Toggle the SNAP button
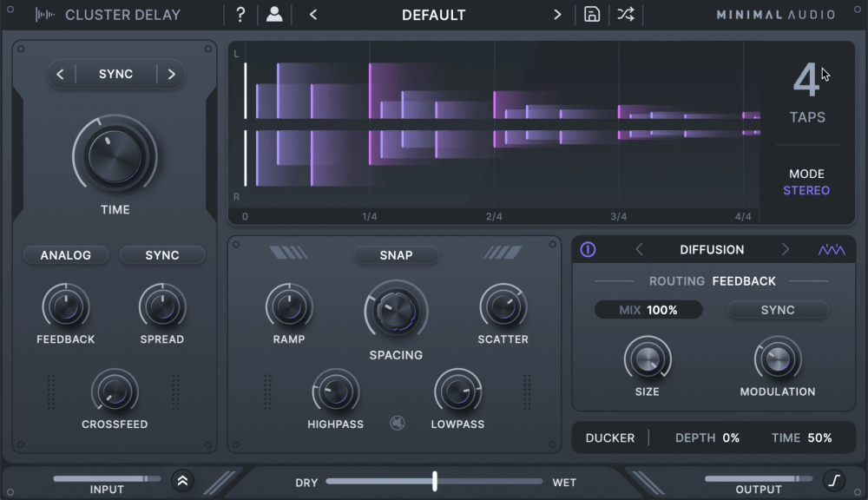The image size is (868, 500). point(396,255)
